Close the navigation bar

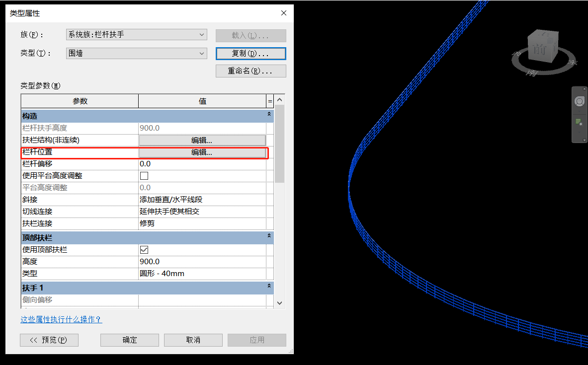585,89
